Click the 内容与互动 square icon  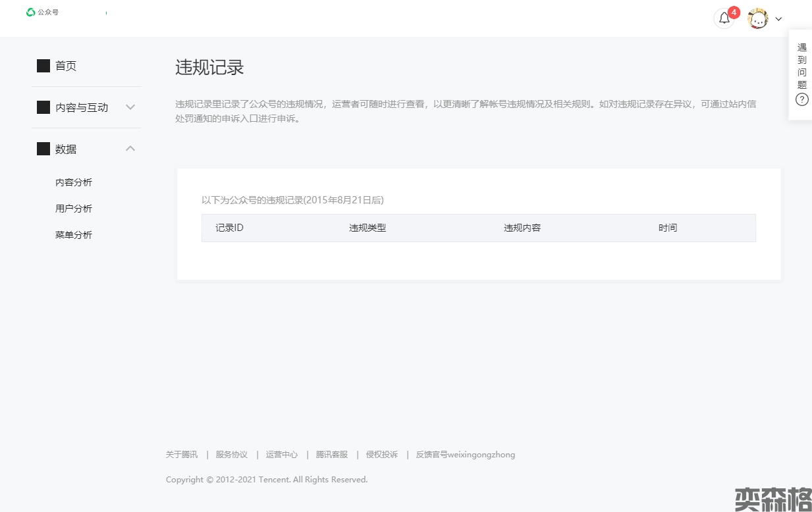point(43,107)
